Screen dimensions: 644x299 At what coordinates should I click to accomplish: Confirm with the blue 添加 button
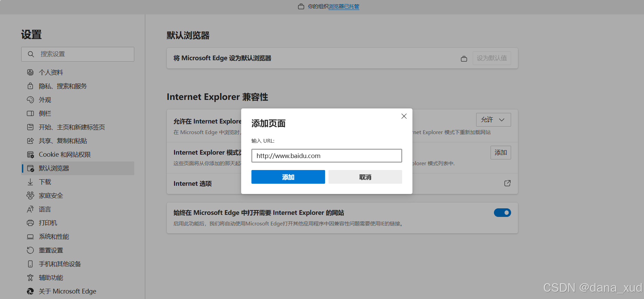click(288, 177)
